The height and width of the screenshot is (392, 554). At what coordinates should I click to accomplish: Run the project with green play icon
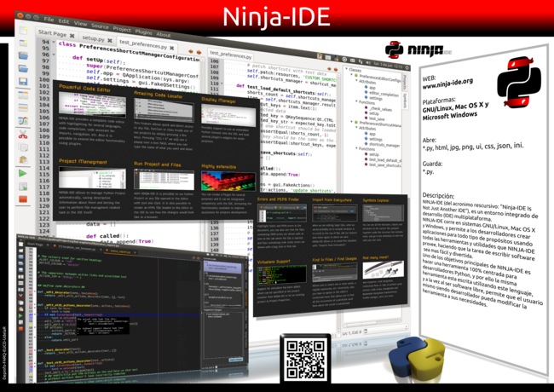(23, 173)
